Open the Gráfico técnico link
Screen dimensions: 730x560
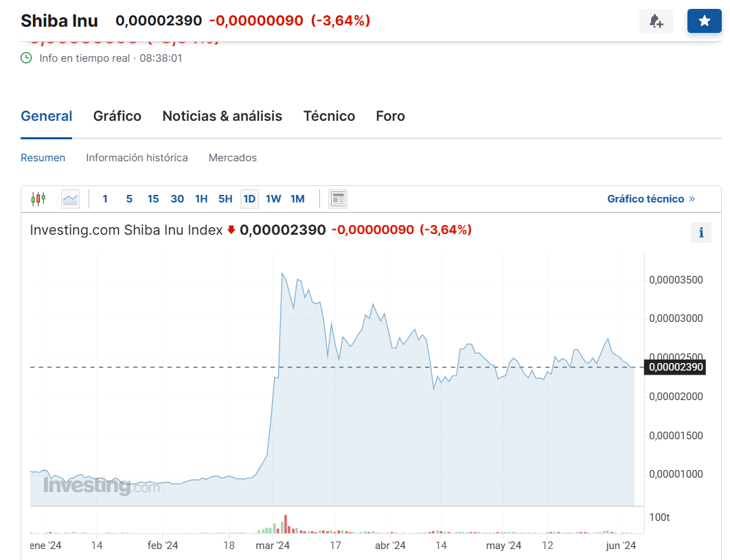coord(651,199)
